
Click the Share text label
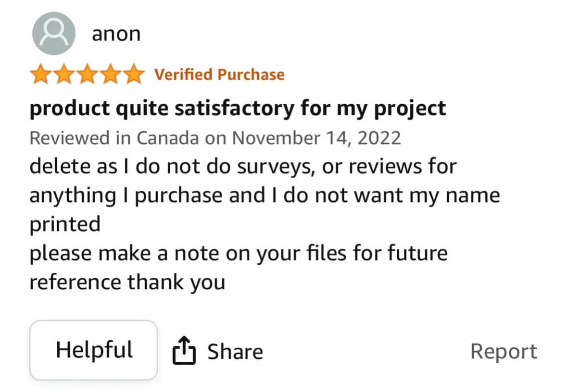coord(235,352)
